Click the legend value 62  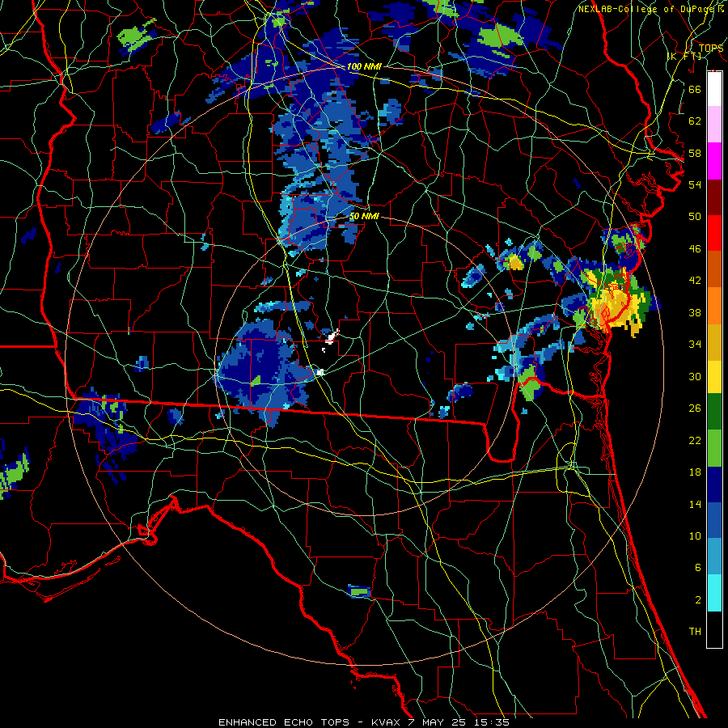695,121
